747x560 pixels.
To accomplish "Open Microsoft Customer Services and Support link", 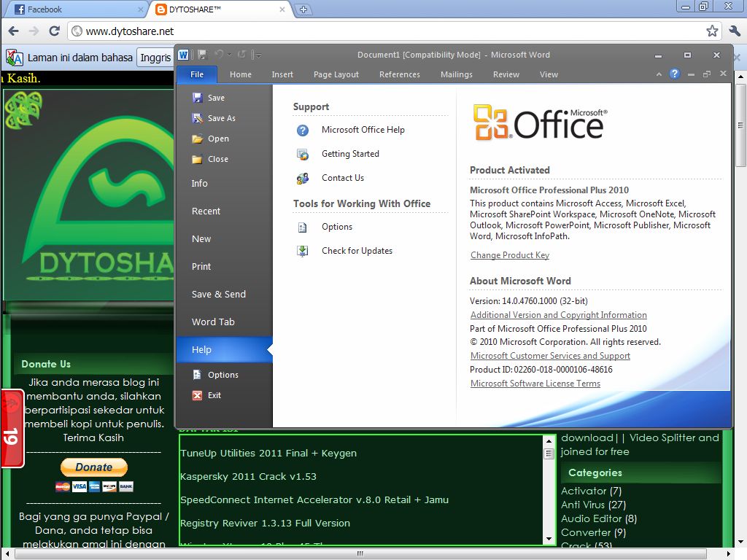I will click(x=550, y=356).
